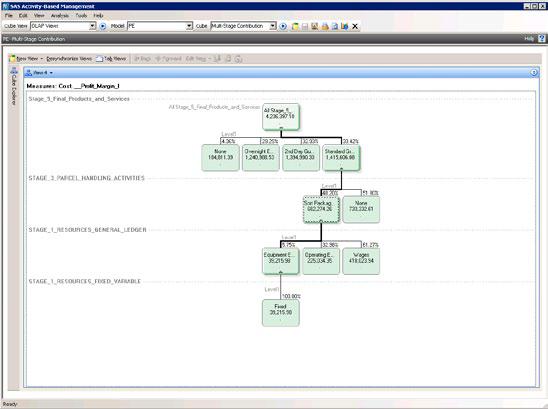Screen dimensions: 548x409
Task: Click the go button beside Cube View dropdown
Action: 103,26
